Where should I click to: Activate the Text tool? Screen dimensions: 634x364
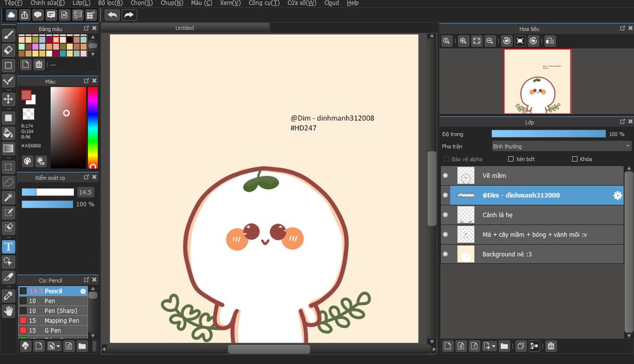coord(9,246)
